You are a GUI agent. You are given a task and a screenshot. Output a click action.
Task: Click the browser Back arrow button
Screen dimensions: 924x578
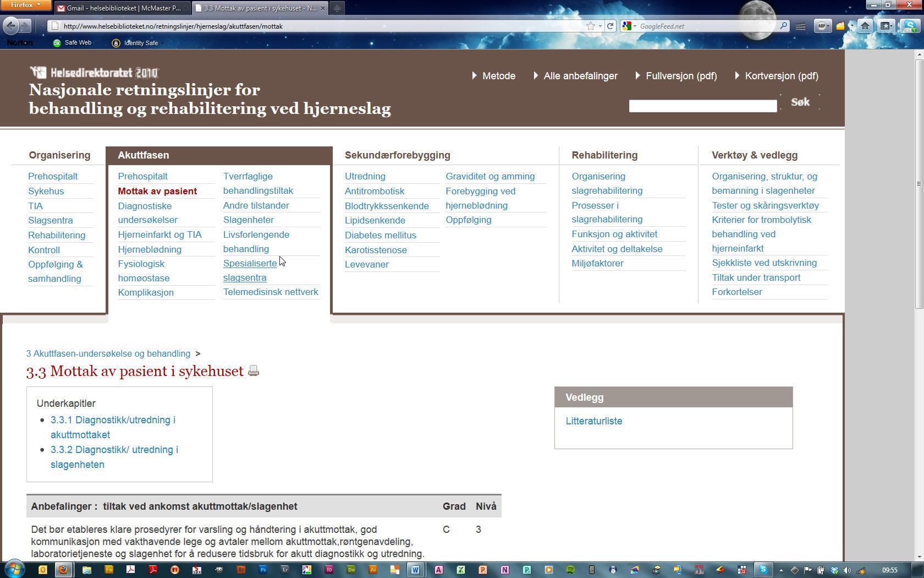click(x=10, y=25)
